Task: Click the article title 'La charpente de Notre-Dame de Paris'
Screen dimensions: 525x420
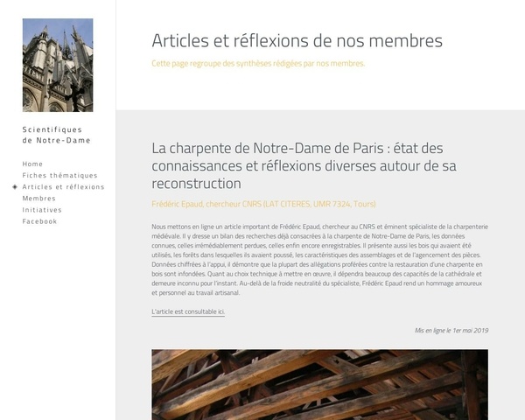Action: [x=304, y=165]
